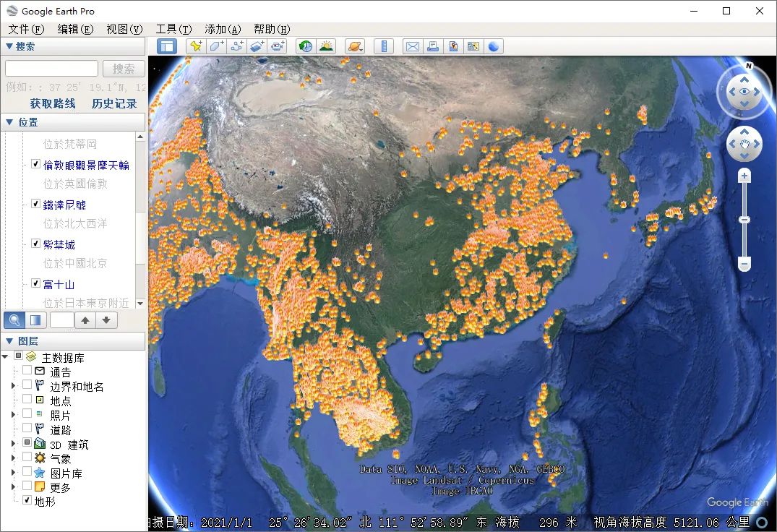Image resolution: width=777 pixels, height=532 pixels.
Task: Open the 视图(V) menu
Action: coord(124,29)
